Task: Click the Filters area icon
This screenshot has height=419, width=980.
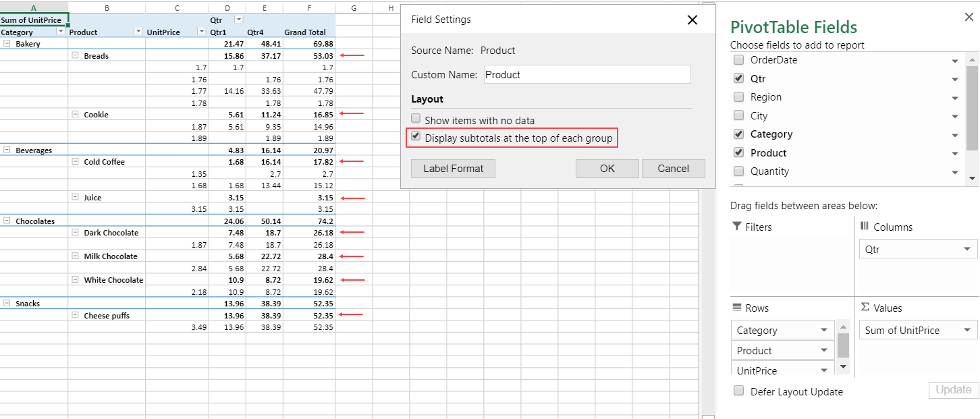Action: [x=737, y=227]
